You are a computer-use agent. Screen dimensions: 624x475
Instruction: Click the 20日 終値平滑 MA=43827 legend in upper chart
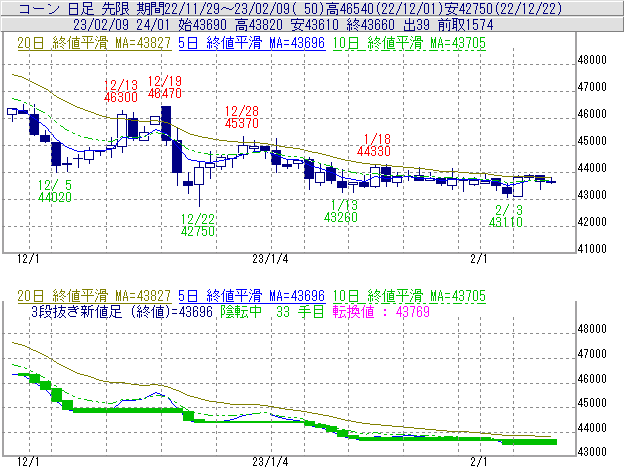click(x=94, y=43)
